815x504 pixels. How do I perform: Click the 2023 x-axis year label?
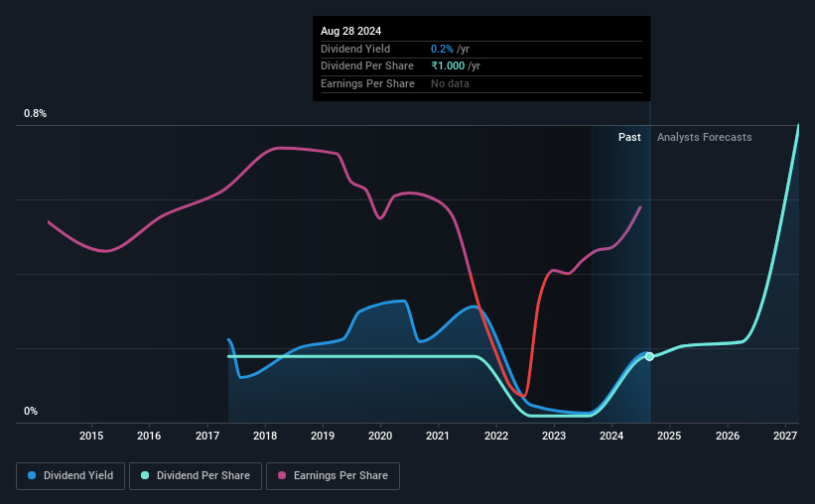pos(554,437)
